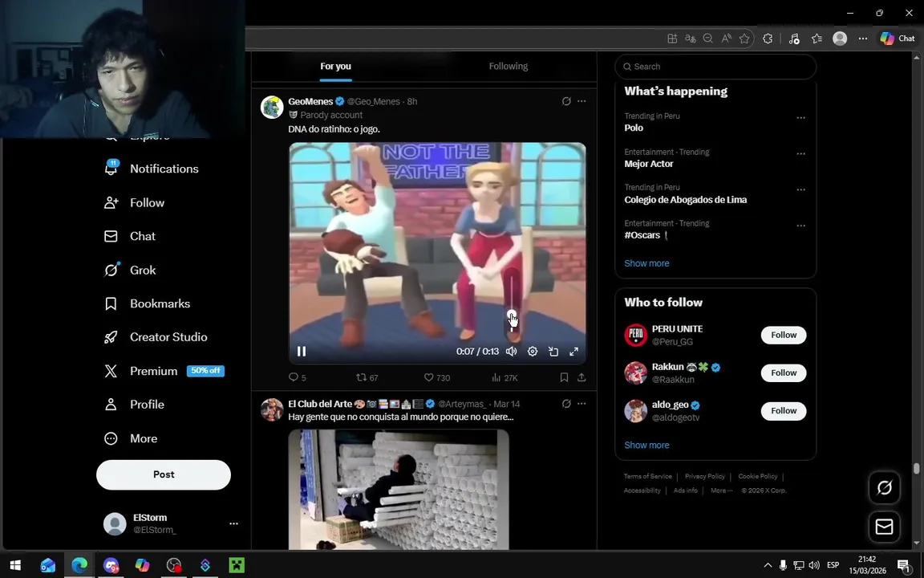
Task: Open Chat from the sidebar
Action: coord(130,237)
